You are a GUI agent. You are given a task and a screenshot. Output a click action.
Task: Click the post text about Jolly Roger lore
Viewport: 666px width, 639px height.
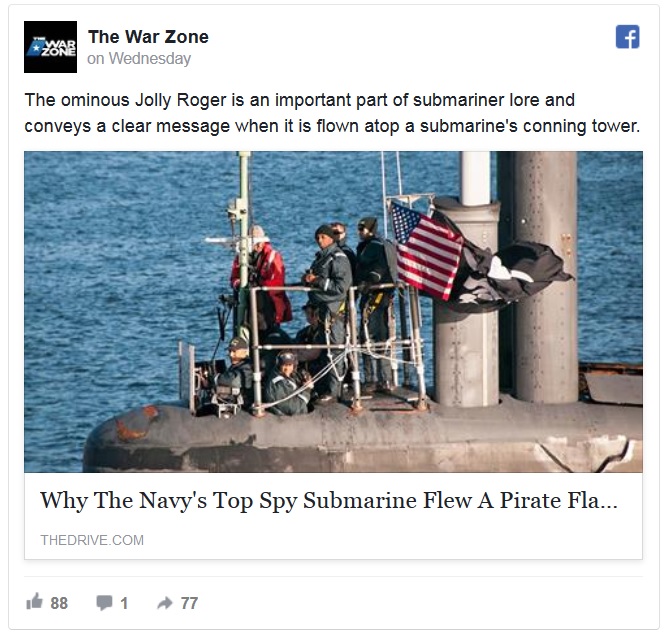tap(332, 113)
